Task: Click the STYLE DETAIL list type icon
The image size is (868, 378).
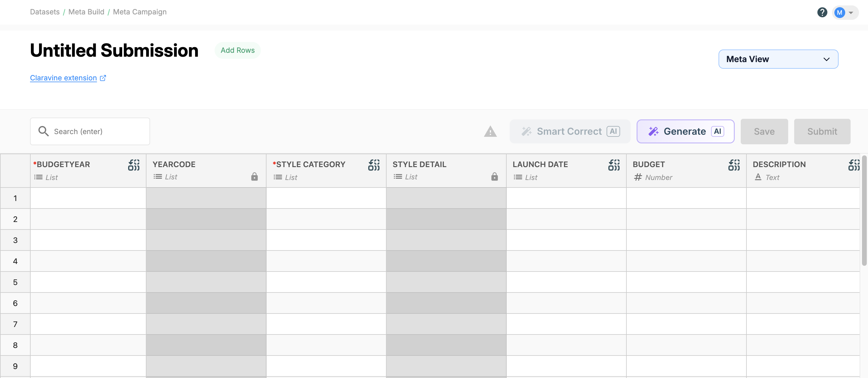Action: 398,176
